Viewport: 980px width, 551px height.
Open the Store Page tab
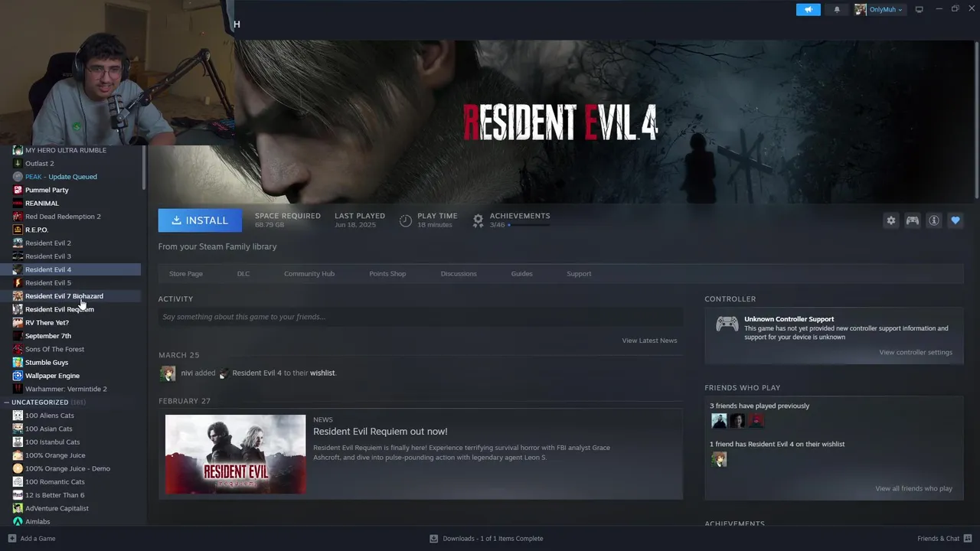click(186, 273)
